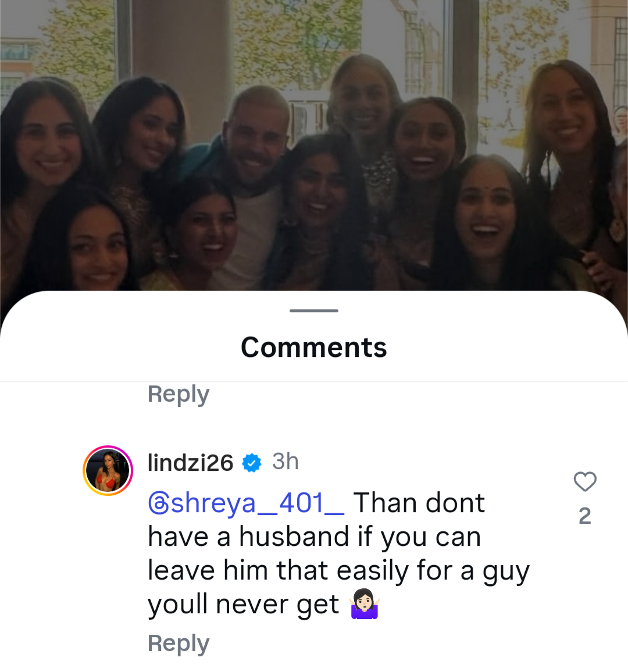628x672 pixels.
Task: Tap the 3h timestamp on the comment
Action: 285,462
